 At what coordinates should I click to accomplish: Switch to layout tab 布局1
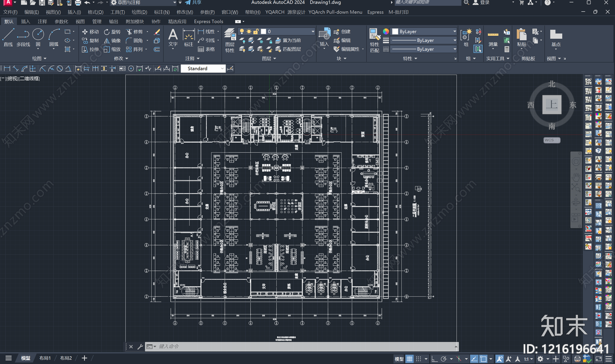pyautogui.click(x=45, y=358)
